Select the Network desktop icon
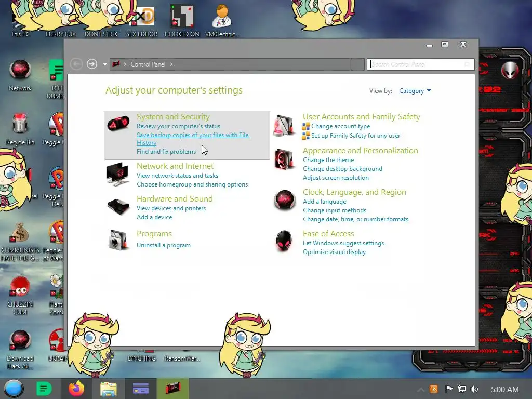The width and height of the screenshot is (532, 399). (20, 76)
